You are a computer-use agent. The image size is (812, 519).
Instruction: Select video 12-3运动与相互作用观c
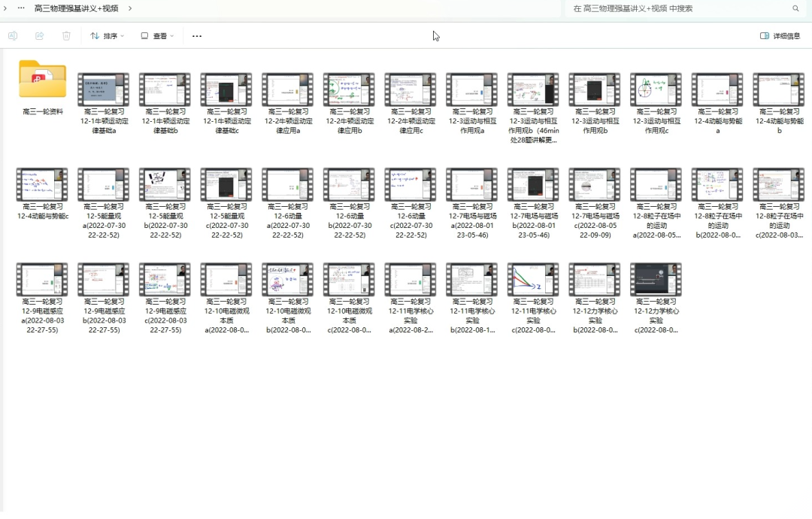[x=656, y=90]
